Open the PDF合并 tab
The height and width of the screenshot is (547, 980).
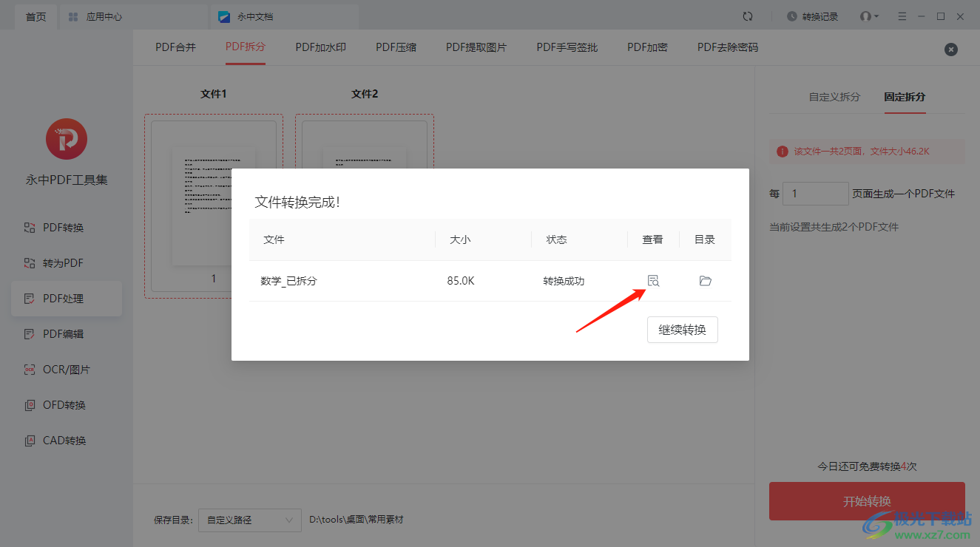175,47
